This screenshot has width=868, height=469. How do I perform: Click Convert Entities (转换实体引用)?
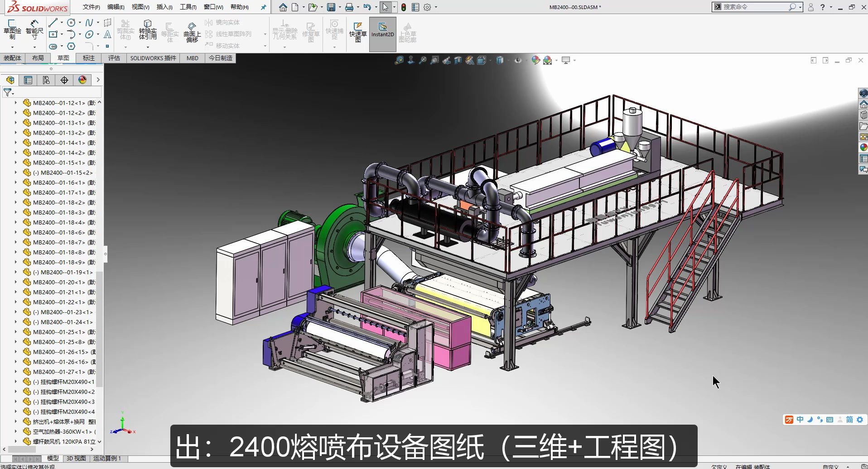point(148,30)
